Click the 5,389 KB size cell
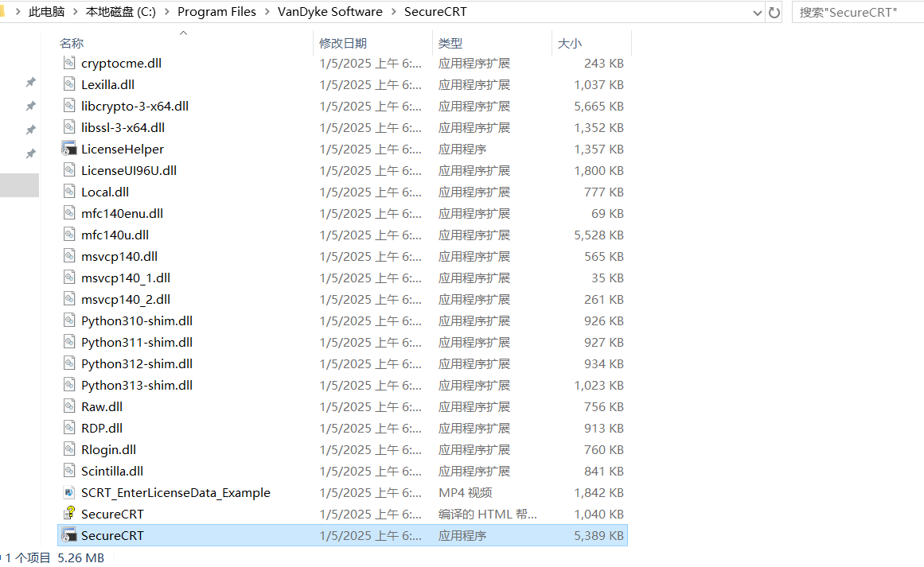This screenshot has height=567, width=924. click(x=598, y=536)
